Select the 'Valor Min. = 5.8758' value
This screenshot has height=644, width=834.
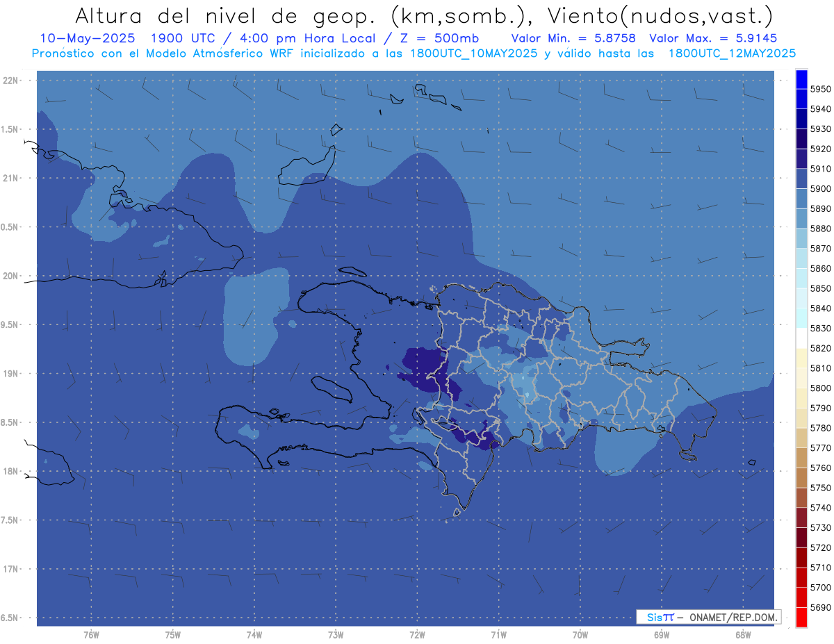tap(573, 38)
